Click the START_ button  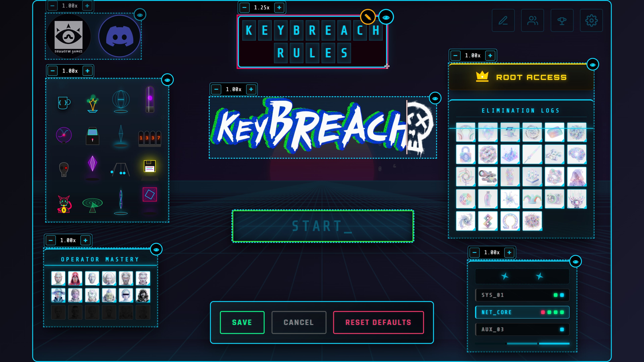point(323,226)
